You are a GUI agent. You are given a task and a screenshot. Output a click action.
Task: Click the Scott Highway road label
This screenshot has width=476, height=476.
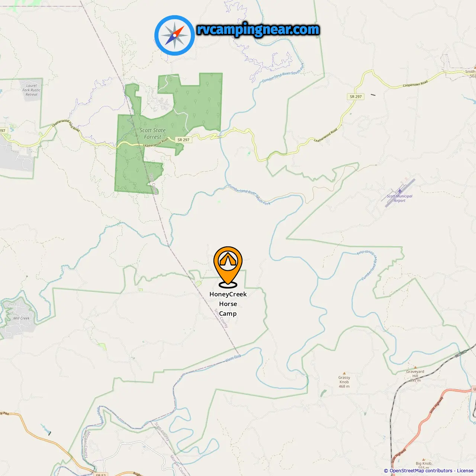437,406
